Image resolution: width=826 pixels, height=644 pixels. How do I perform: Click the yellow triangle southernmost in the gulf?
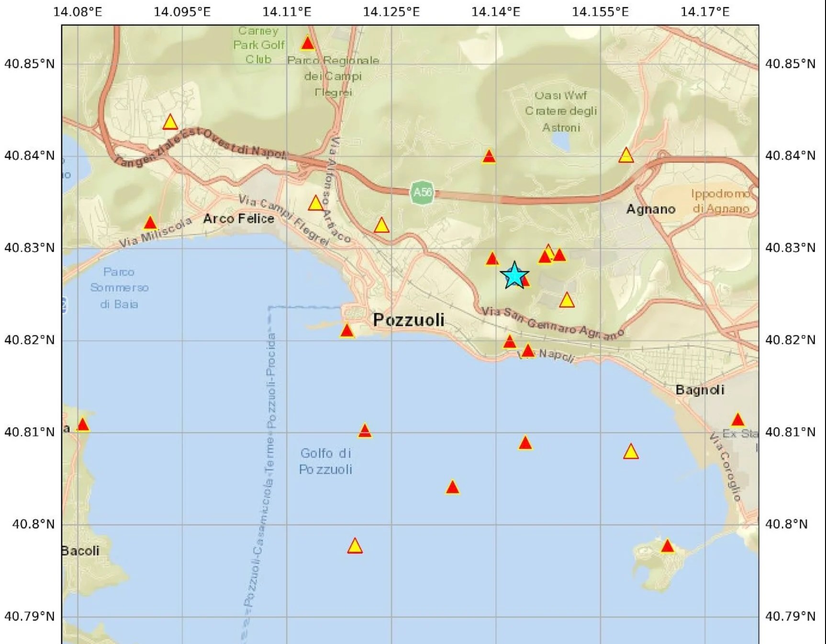[355, 545]
